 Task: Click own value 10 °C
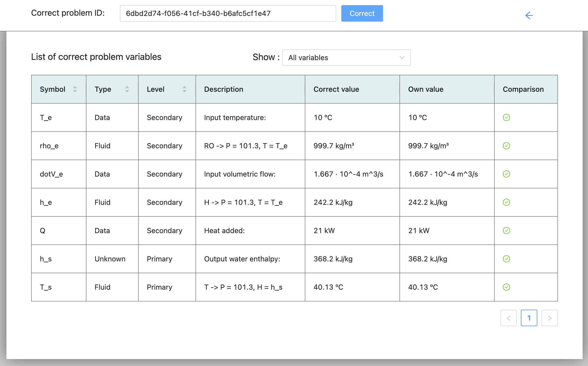[x=418, y=117]
